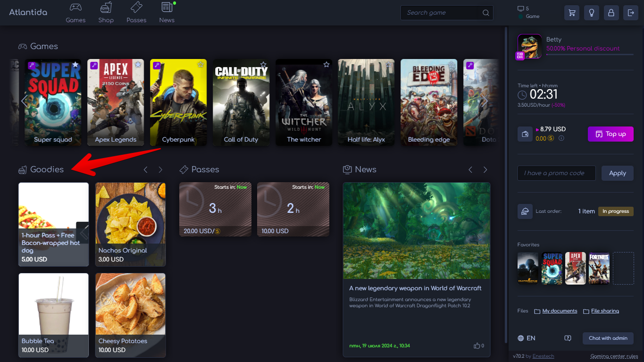Select the Bubble Tea item
Image resolution: width=644 pixels, height=362 pixels.
click(x=53, y=315)
